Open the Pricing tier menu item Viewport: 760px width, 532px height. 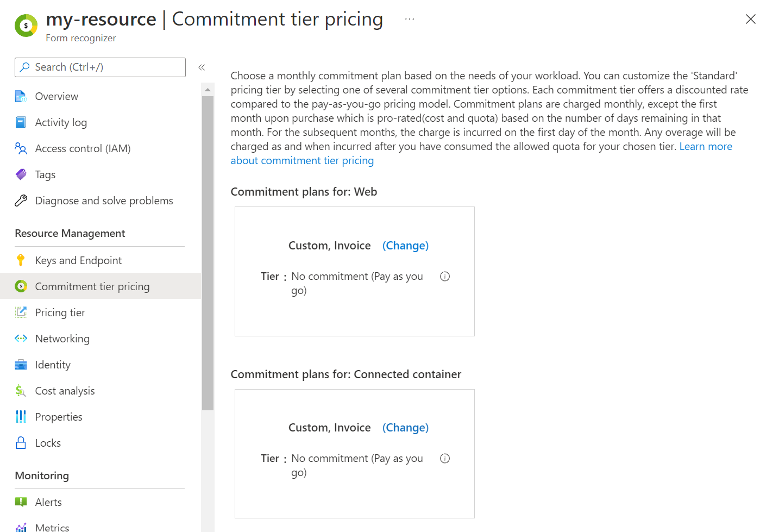tap(60, 312)
